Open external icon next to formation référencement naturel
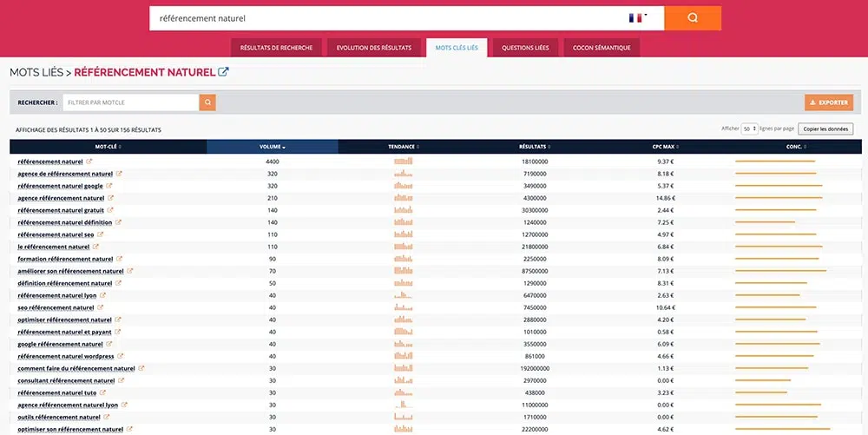The image size is (868, 435). point(120,259)
